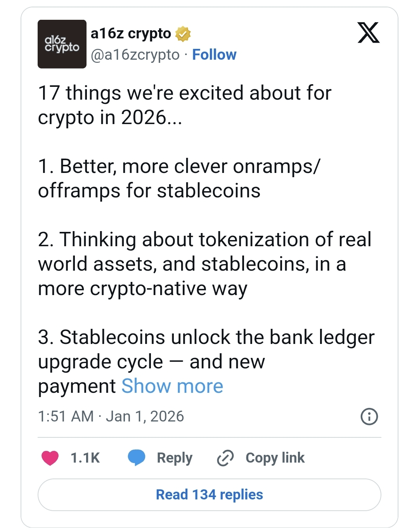The image size is (419, 532).
Task: Select the Copy link text
Action: [x=275, y=458]
